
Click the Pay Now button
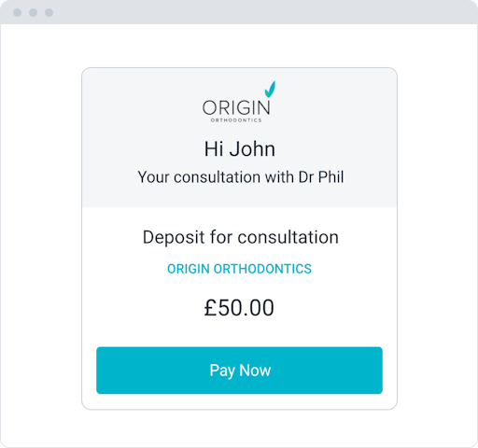[x=239, y=371]
